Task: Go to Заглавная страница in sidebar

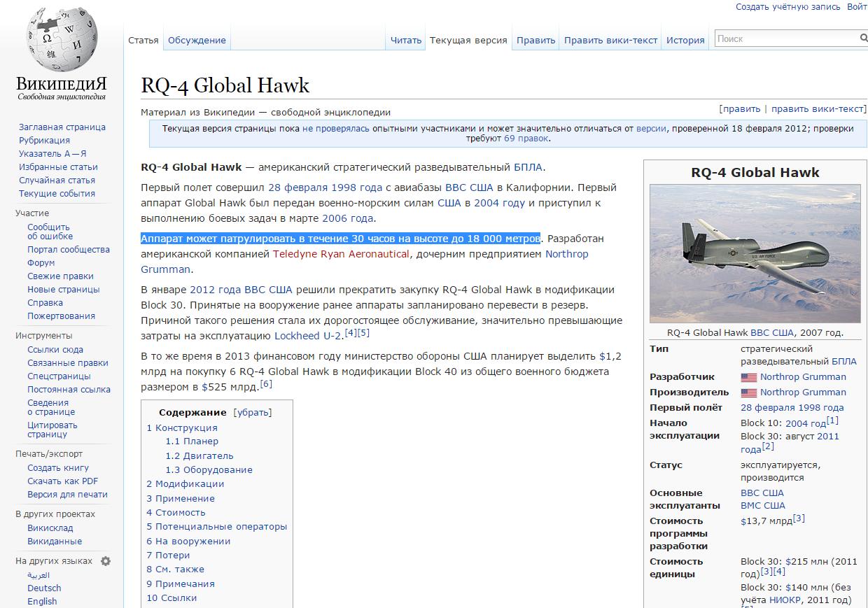Action: (62, 127)
